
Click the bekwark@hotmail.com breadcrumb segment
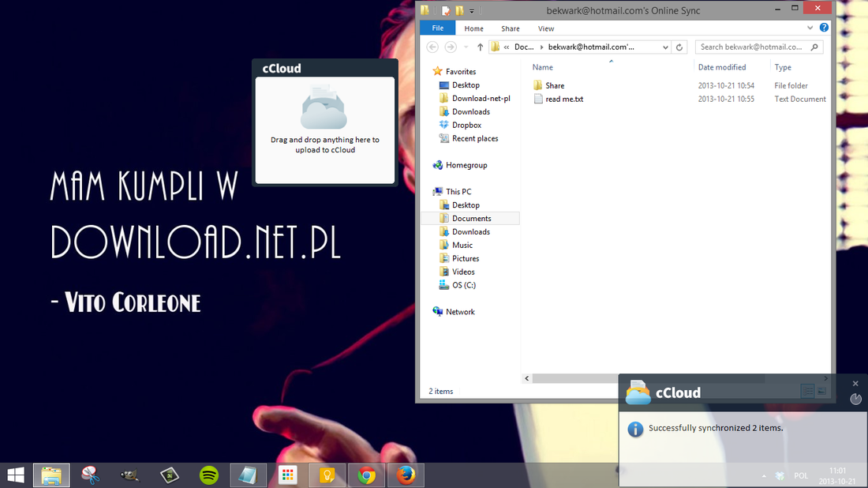pyautogui.click(x=591, y=47)
